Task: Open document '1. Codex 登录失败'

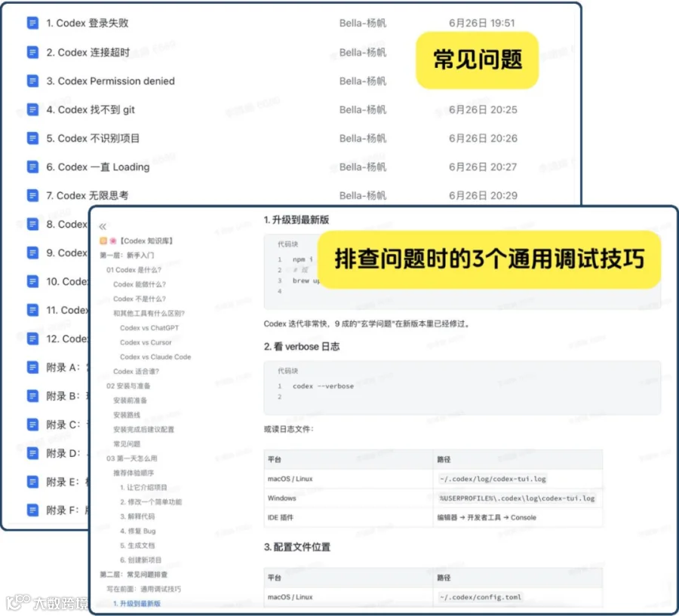Action: coord(88,23)
